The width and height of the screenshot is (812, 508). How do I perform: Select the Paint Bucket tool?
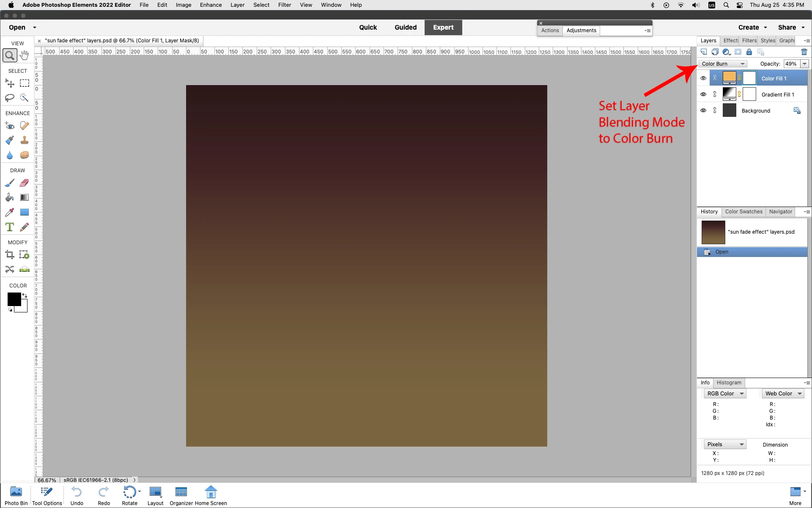click(9, 198)
